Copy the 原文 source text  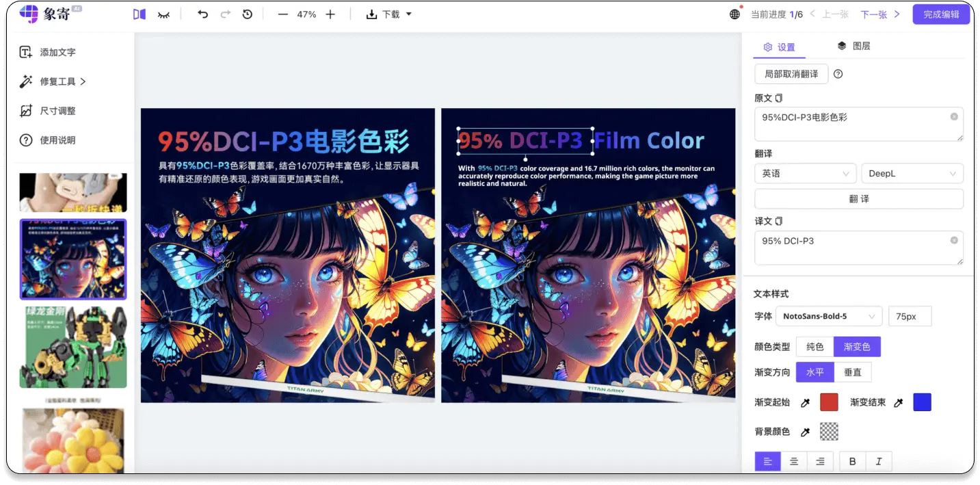point(779,99)
